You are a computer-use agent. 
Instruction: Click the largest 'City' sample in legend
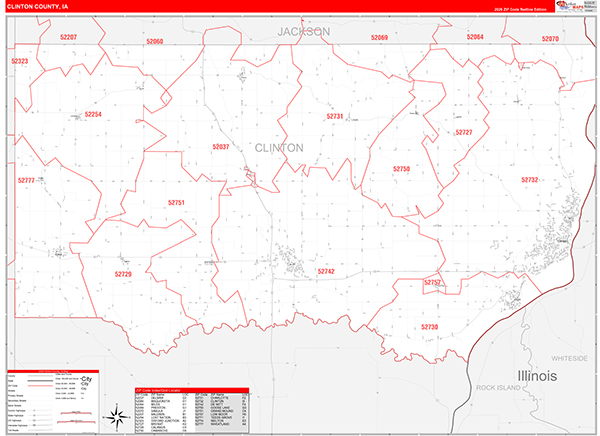[86, 379]
